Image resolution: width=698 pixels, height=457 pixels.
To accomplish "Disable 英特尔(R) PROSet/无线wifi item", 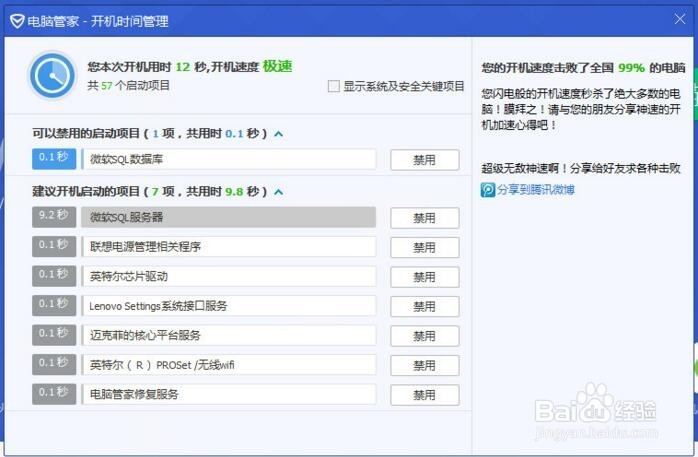I will pyautogui.click(x=425, y=365).
